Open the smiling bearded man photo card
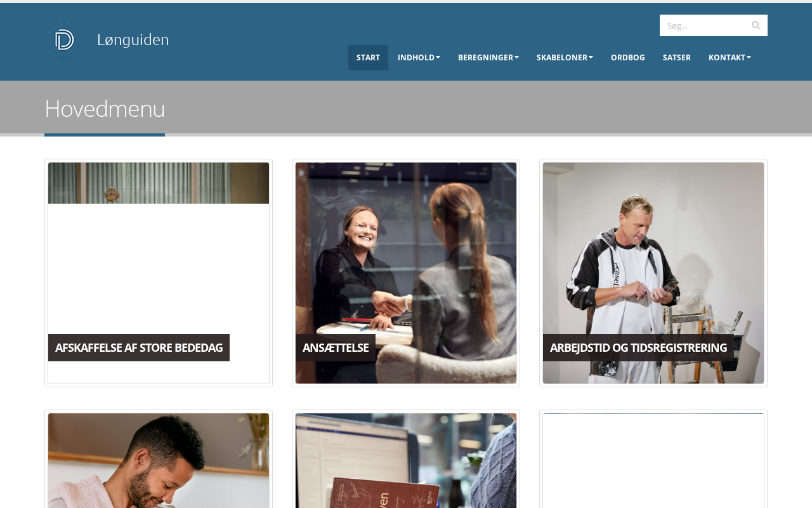The height and width of the screenshot is (508, 812). 159,460
